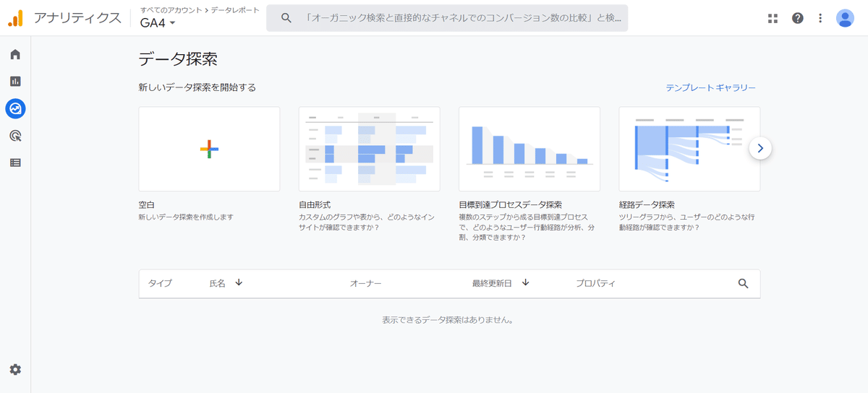Sort by 氏名 arrow icon
This screenshot has width=868, height=393.
click(x=239, y=282)
